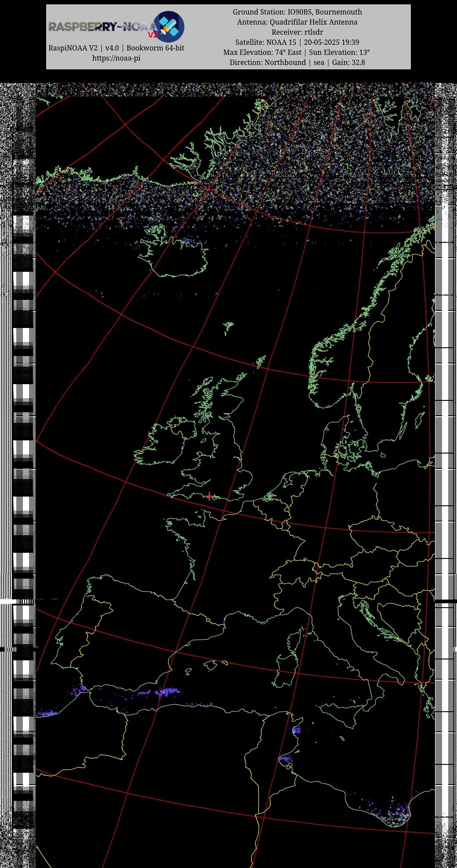The image size is (457, 868).
Task: Select 'Ground Station: IO90BS, Bournemouth' text
Action: click(x=297, y=12)
